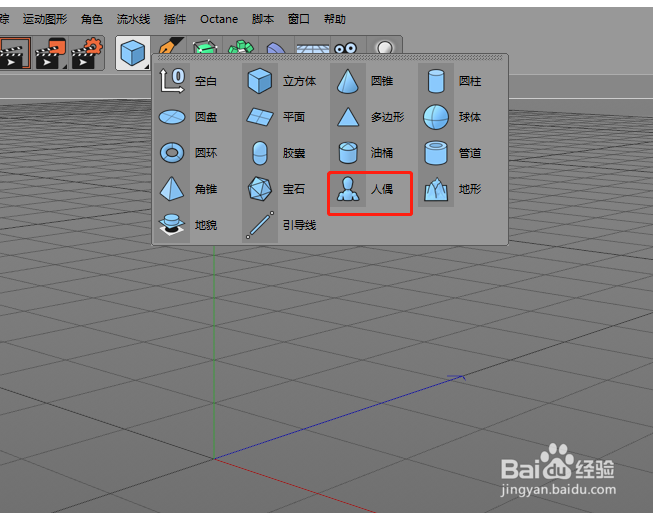Click the green array modeling icon
The image size is (653, 513).
click(240, 47)
